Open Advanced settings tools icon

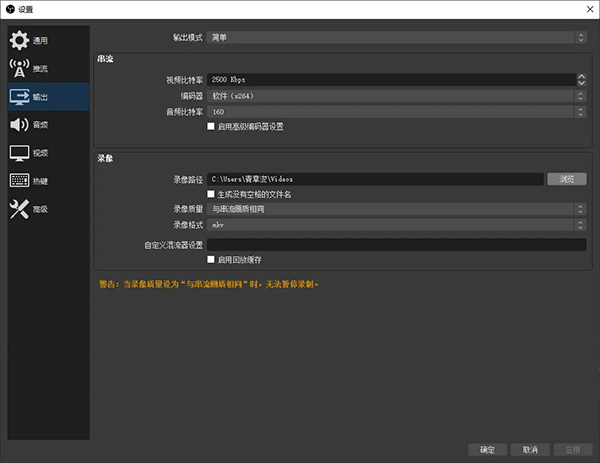20,209
